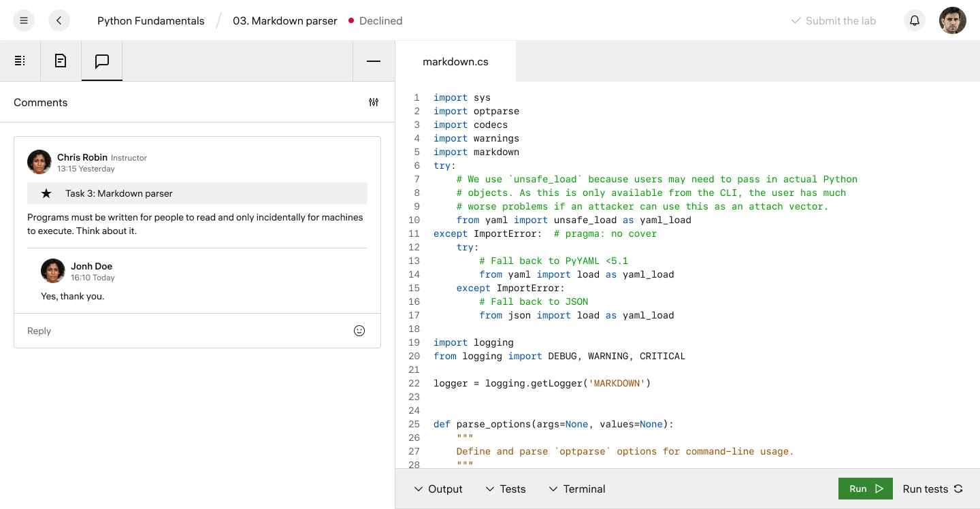The height and width of the screenshot is (509, 980).
Task: Add emoji reaction in reply box
Action: [359, 331]
